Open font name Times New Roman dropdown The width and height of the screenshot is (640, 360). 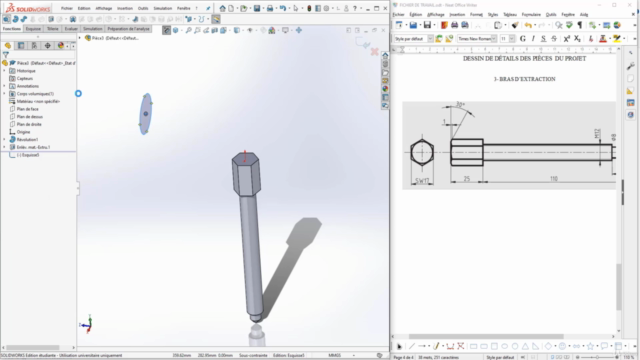tap(494, 38)
